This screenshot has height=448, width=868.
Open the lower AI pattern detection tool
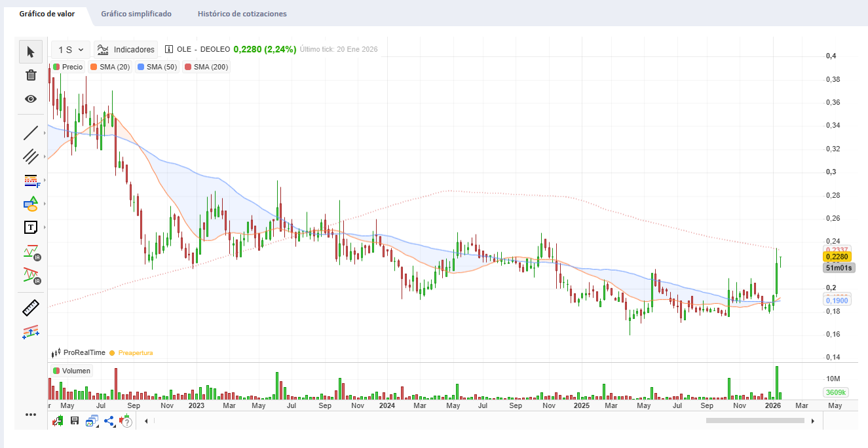[x=32, y=276]
